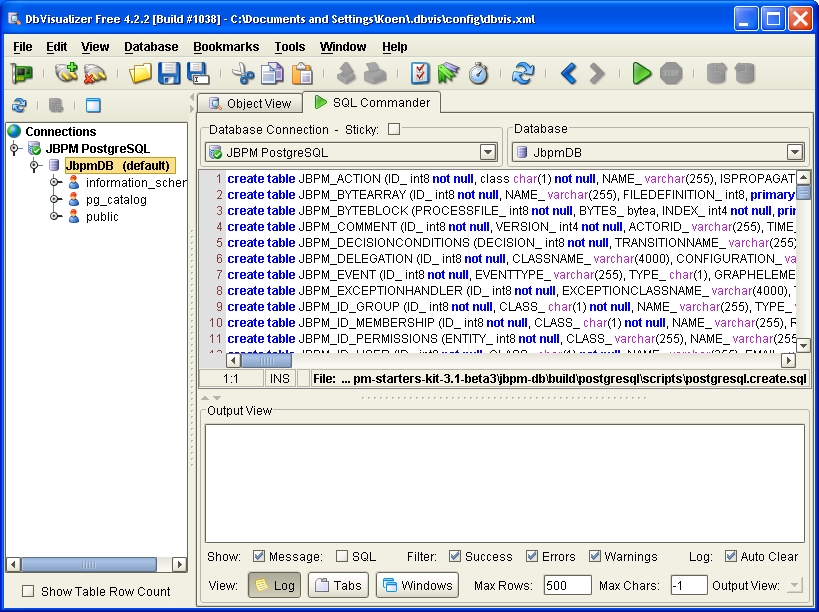Open a file using the toolbar open icon
The width and height of the screenshot is (819, 612).
click(139, 73)
